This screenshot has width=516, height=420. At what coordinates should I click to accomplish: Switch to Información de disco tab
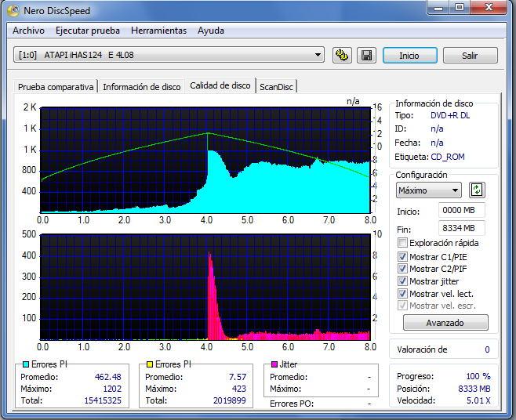point(141,87)
